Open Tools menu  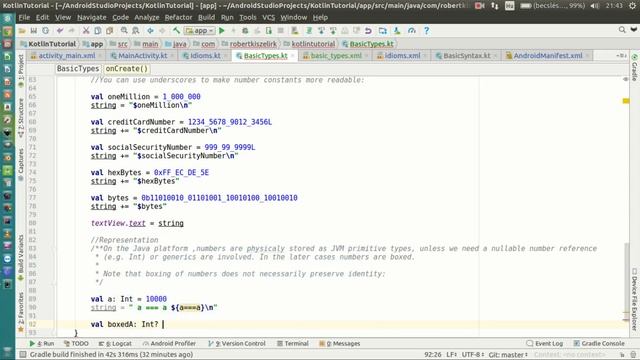[x=248, y=18]
